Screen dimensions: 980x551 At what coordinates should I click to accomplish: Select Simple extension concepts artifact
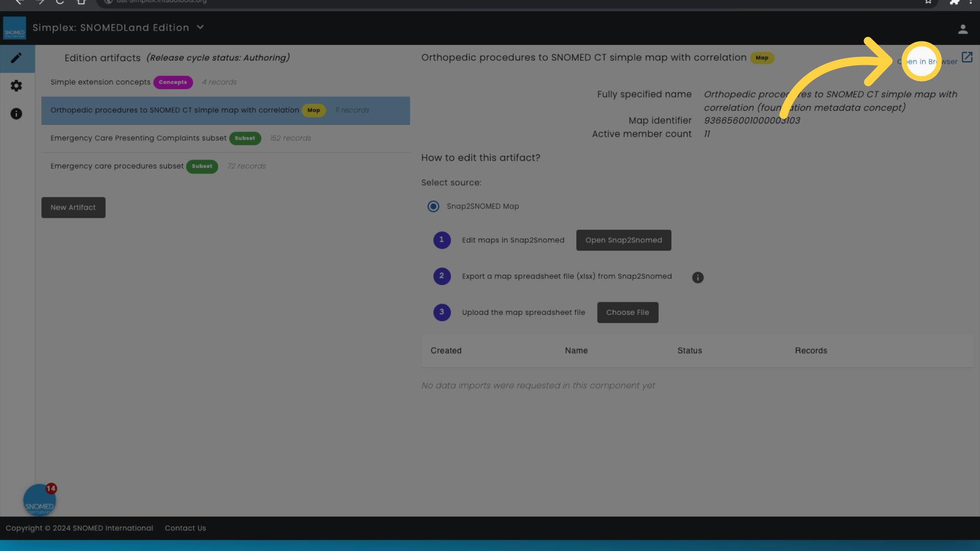click(x=226, y=83)
